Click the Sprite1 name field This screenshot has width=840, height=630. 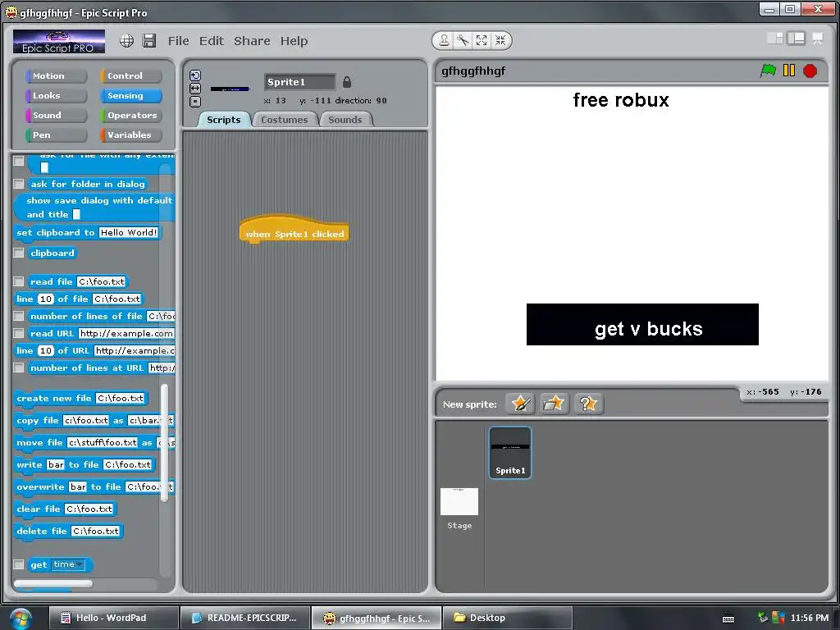[x=299, y=82]
